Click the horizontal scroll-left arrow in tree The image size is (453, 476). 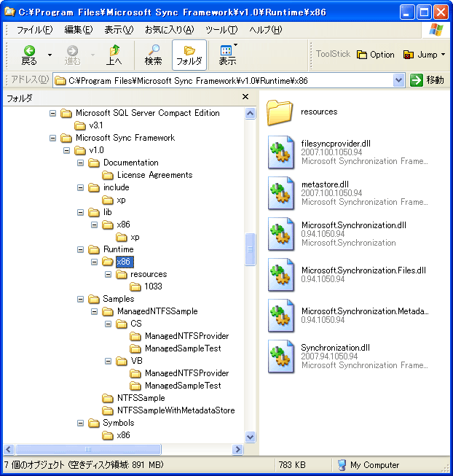pos(9,449)
